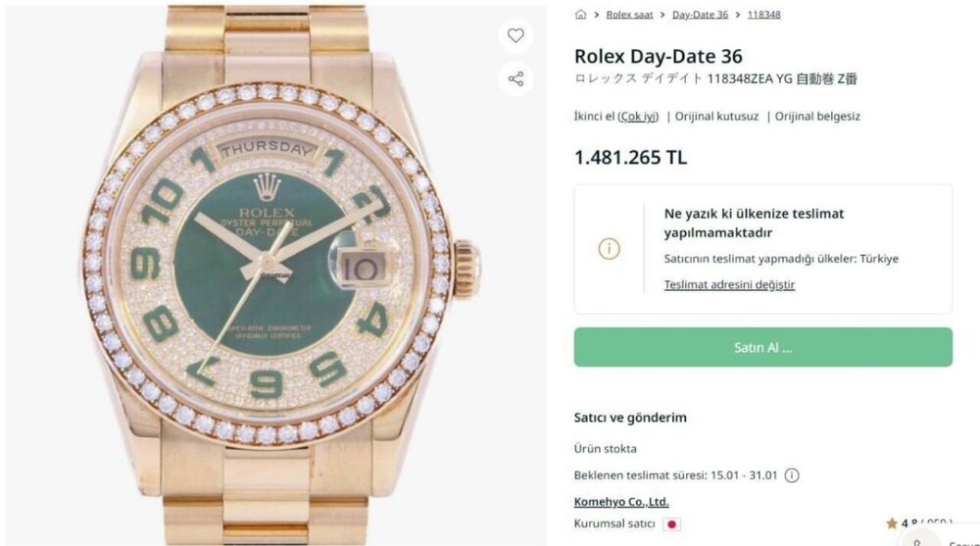Open the Rolex saat breadcrumb
The image size is (980, 546).
(x=629, y=15)
